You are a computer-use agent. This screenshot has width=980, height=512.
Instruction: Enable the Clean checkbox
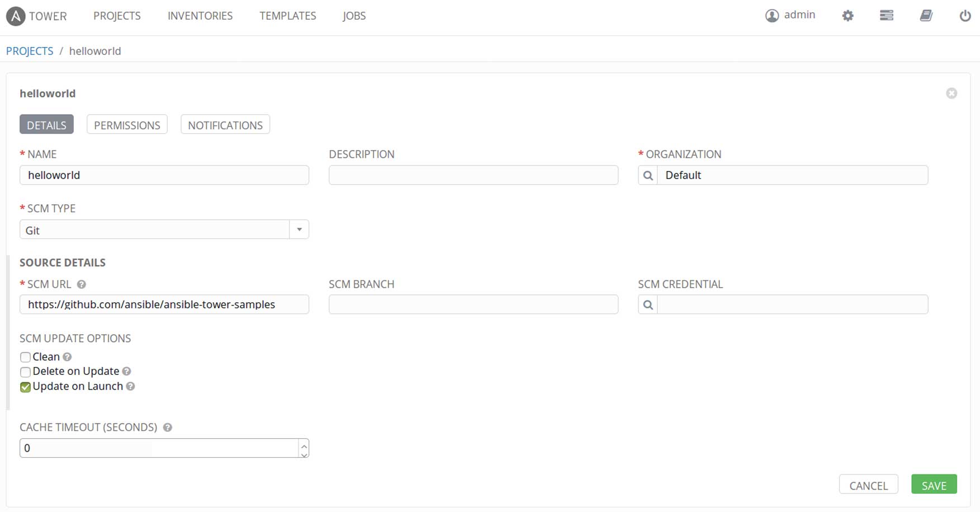tap(25, 357)
